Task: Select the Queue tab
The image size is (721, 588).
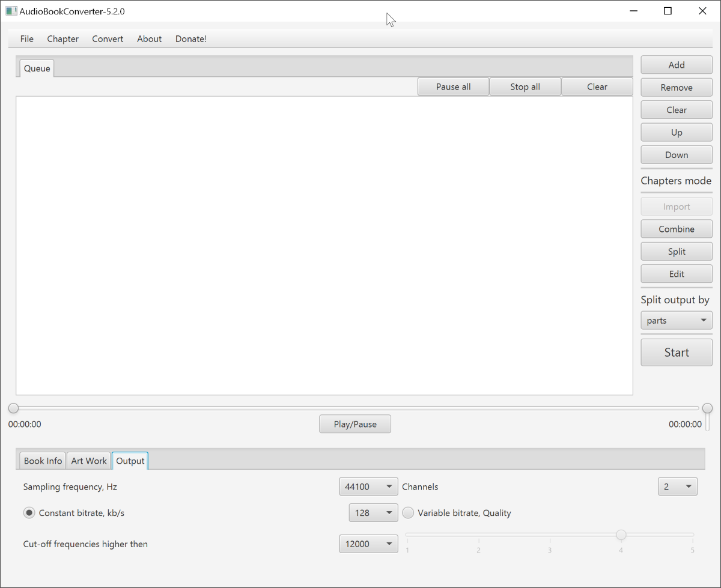Action: [x=37, y=68]
